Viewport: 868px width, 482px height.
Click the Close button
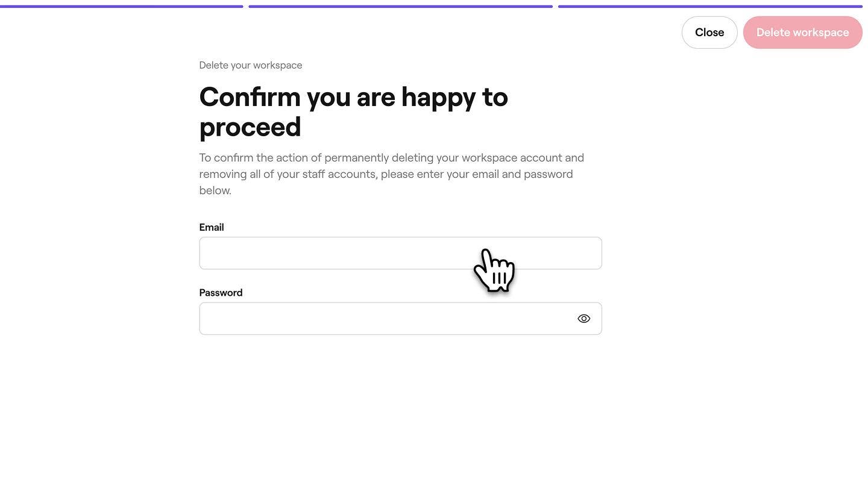click(x=709, y=33)
